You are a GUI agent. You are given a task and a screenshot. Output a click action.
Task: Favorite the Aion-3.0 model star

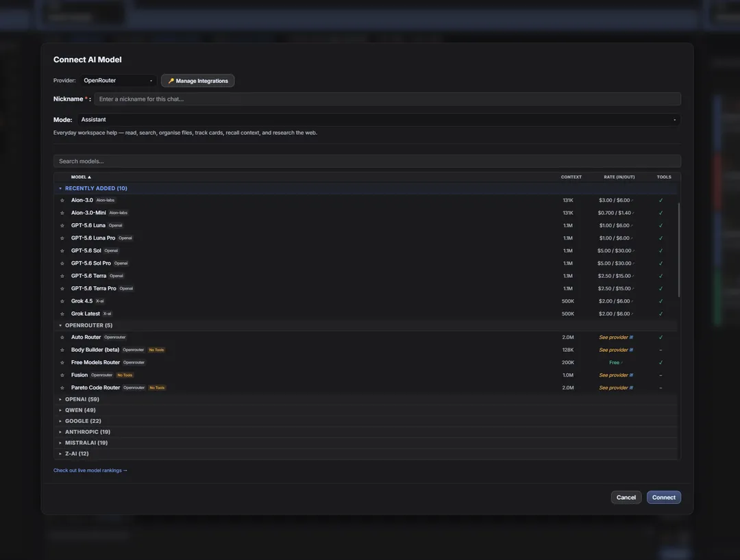pos(62,201)
